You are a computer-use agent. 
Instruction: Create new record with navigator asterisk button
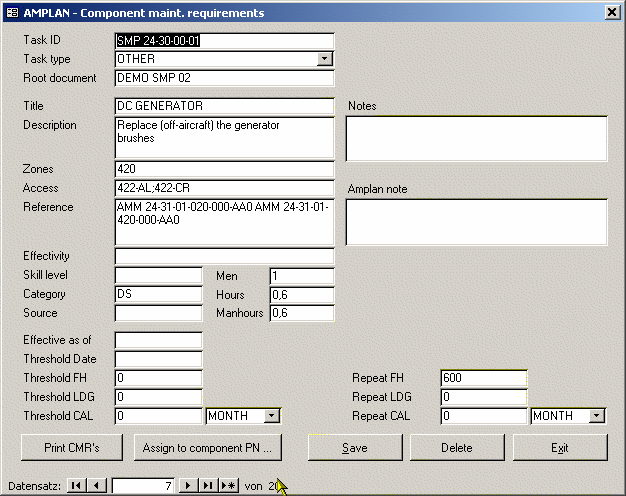pyautogui.click(x=228, y=486)
